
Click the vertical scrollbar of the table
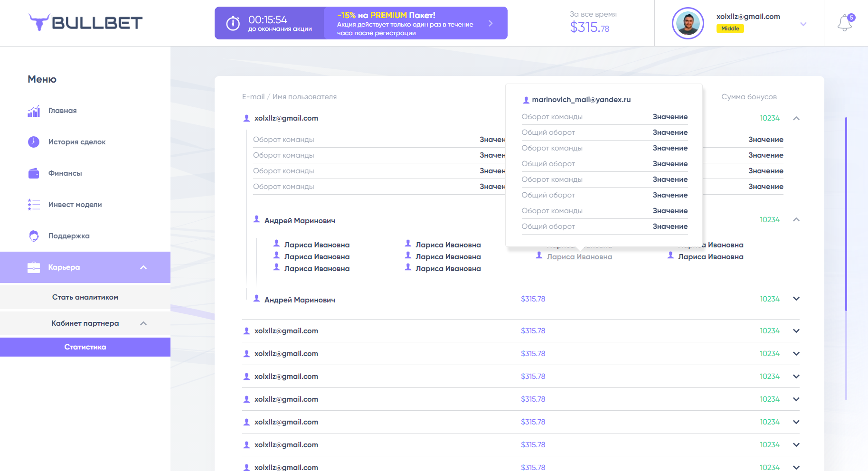[x=846, y=214]
